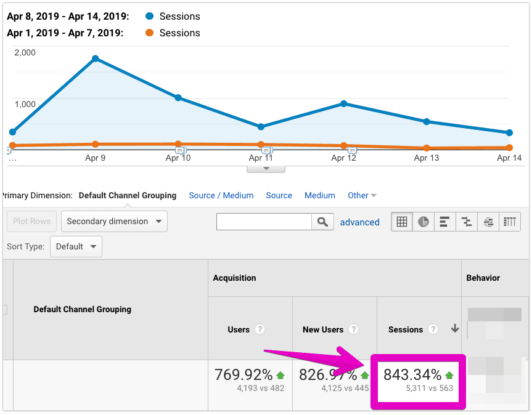
Task: Expand the Other primary dimension menu
Action: (362, 195)
